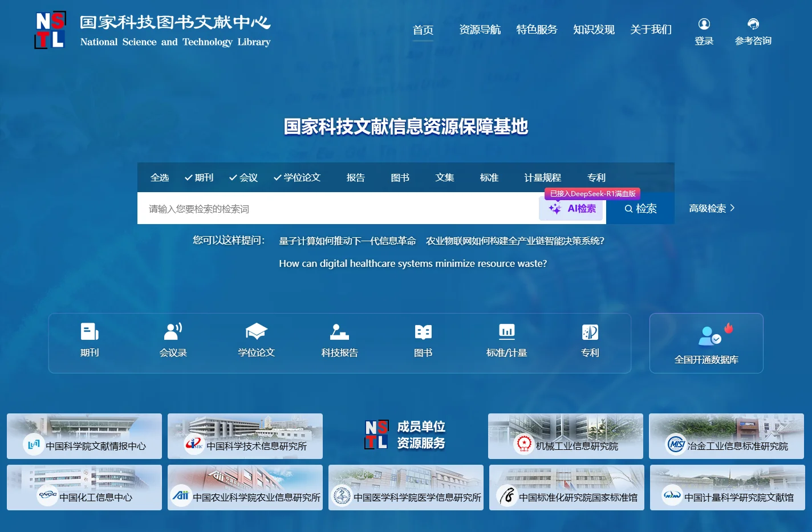The width and height of the screenshot is (812, 532).
Task: Open the 科技报告 report icon
Action: (339, 331)
